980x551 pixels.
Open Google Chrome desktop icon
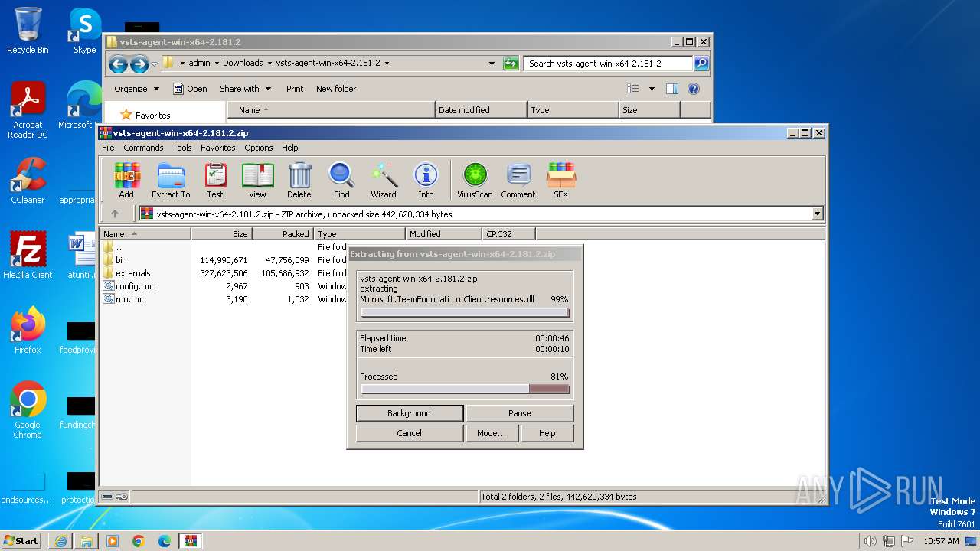tap(28, 410)
